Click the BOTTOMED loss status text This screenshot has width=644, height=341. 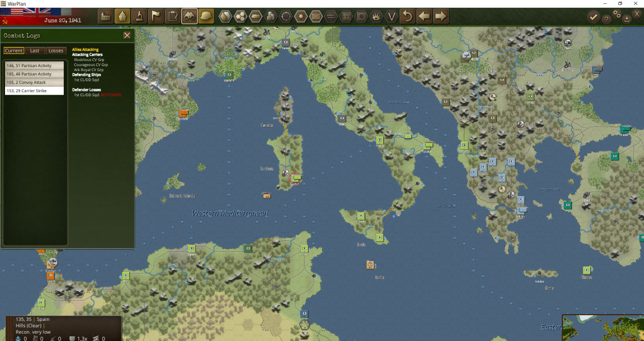pyautogui.click(x=111, y=95)
